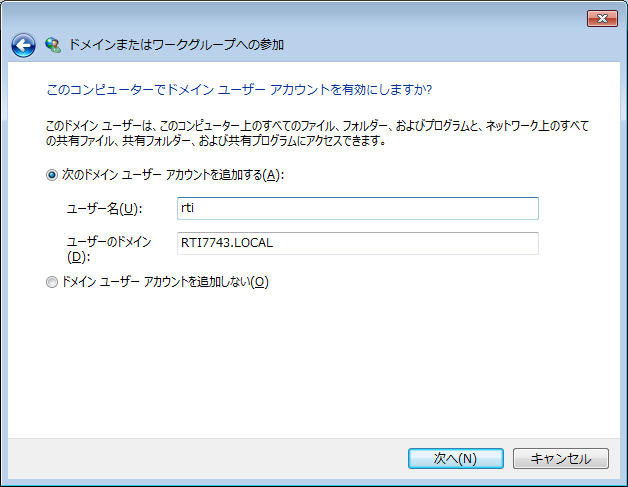Select the ドメイン ユーザー アカウントを追加しない radio button

(x=52, y=282)
